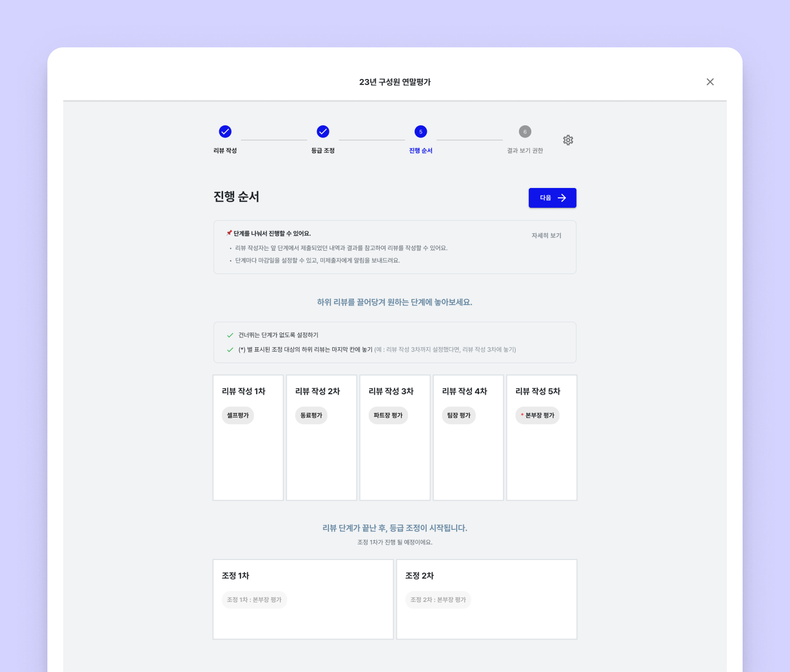Click the 조정 2차 : 본부장 평가 chip
Viewport: 790px width, 672px height.
tap(438, 600)
